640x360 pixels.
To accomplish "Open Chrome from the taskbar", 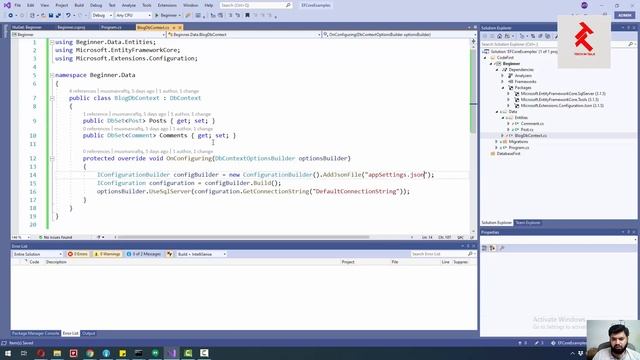I will point(90,353).
